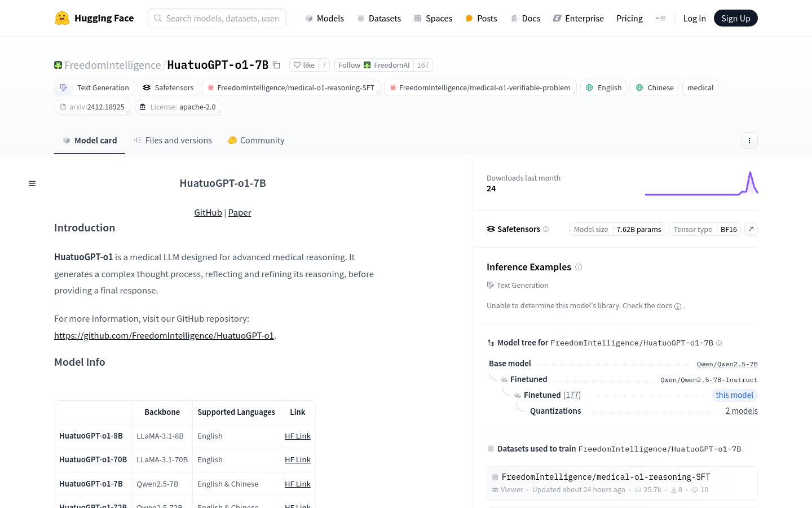Open medical-o1-reasoning-SFT dataset tag

click(x=291, y=87)
